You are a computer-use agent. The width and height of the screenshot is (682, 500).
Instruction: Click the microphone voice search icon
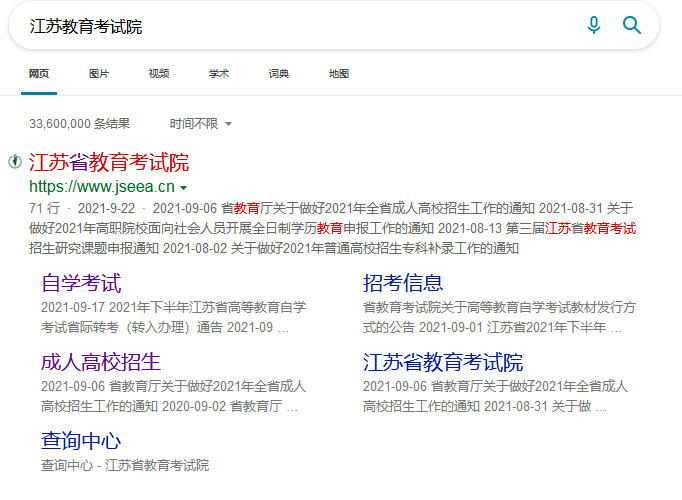click(x=594, y=25)
